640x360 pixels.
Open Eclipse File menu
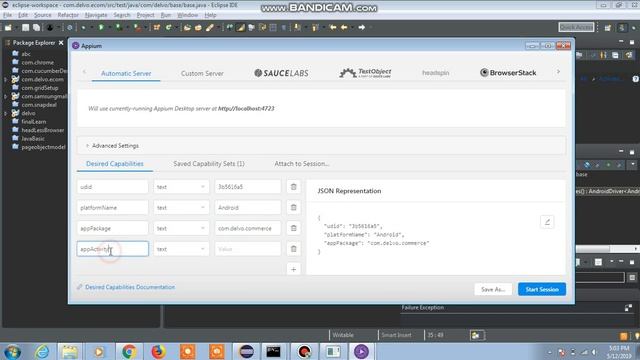(x=7, y=15)
